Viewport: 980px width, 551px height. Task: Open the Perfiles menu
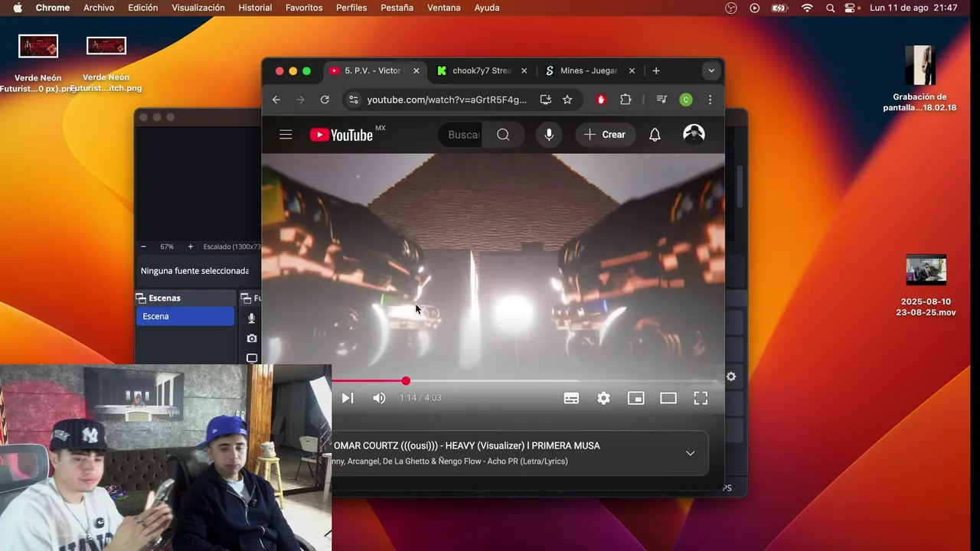[x=351, y=8]
